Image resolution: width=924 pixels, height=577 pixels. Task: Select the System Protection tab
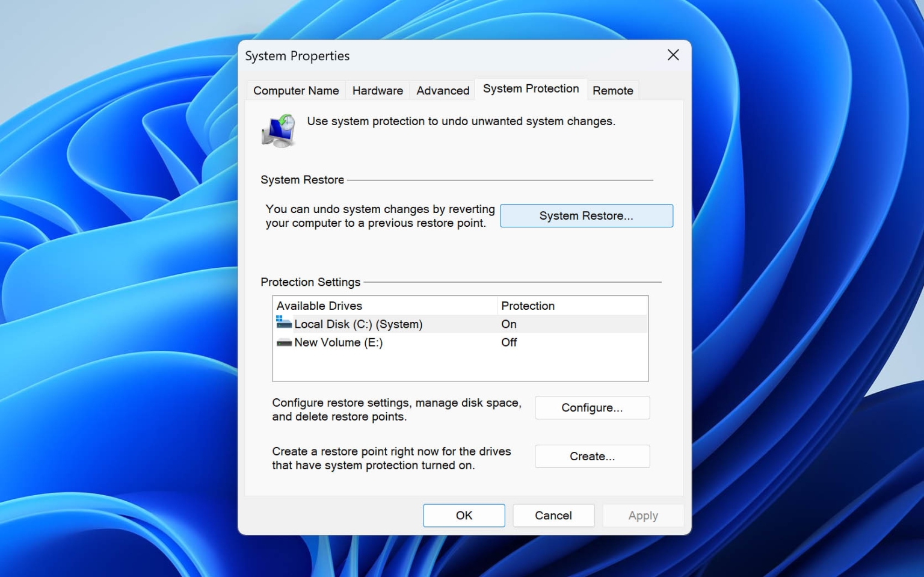click(531, 89)
